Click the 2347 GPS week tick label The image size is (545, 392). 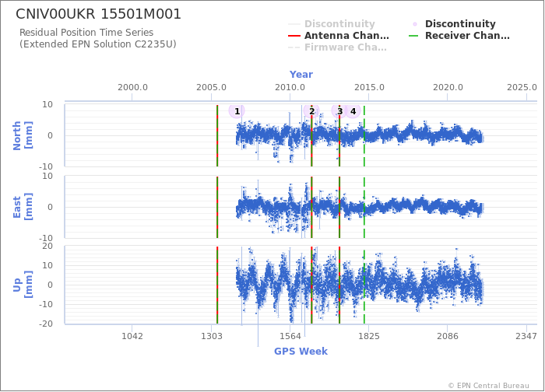[x=526, y=336]
